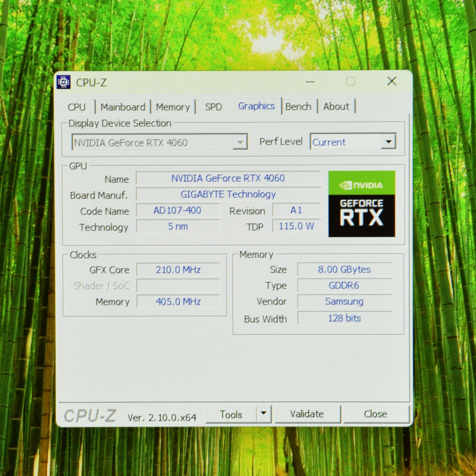Click the NVIDIA GeForce RTX logo image
Screen dimensions: 476x476
point(362,204)
